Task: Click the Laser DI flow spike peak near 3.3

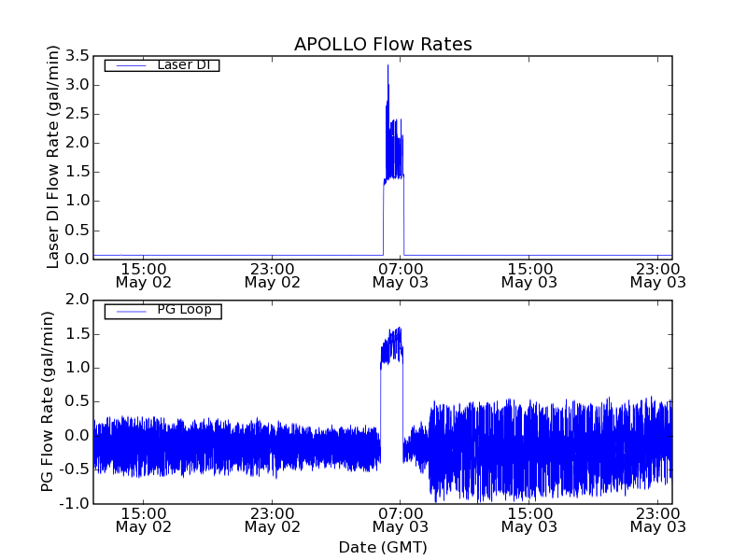Action: point(388,66)
